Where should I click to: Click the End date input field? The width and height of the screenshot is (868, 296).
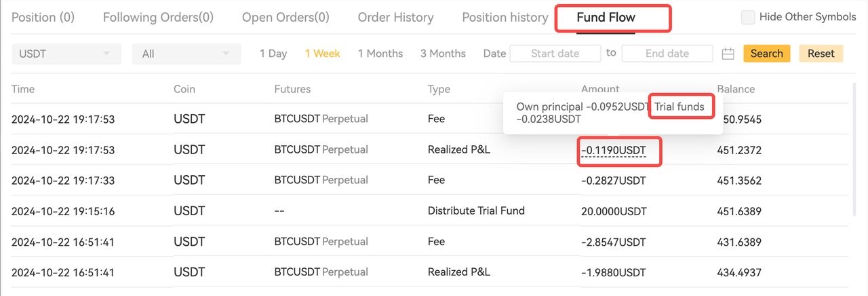[667, 54]
